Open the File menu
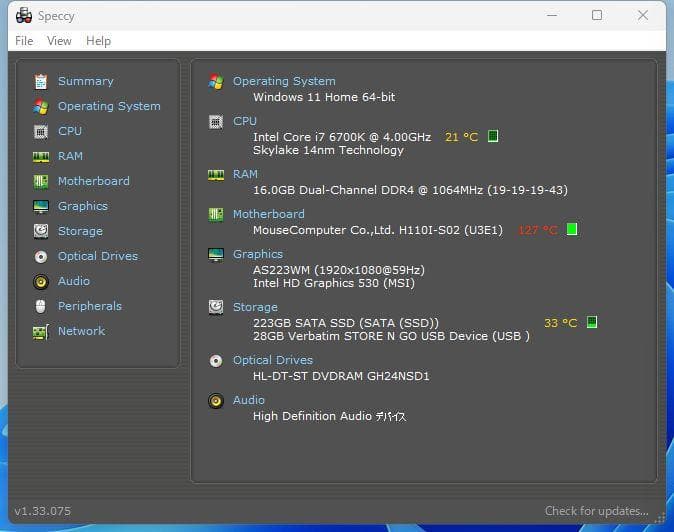Image resolution: width=674 pixels, height=532 pixels. coord(24,41)
